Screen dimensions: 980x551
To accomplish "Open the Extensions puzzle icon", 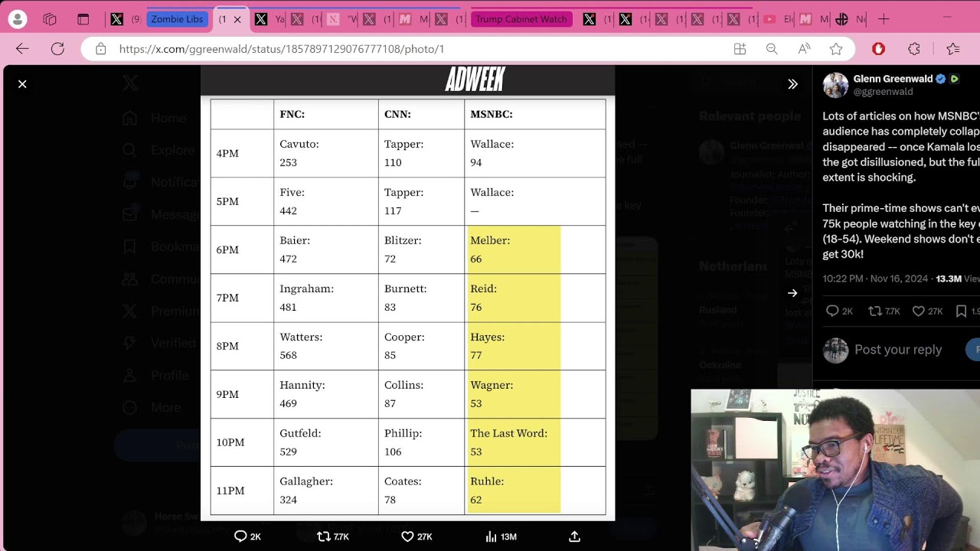I will coord(914,49).
